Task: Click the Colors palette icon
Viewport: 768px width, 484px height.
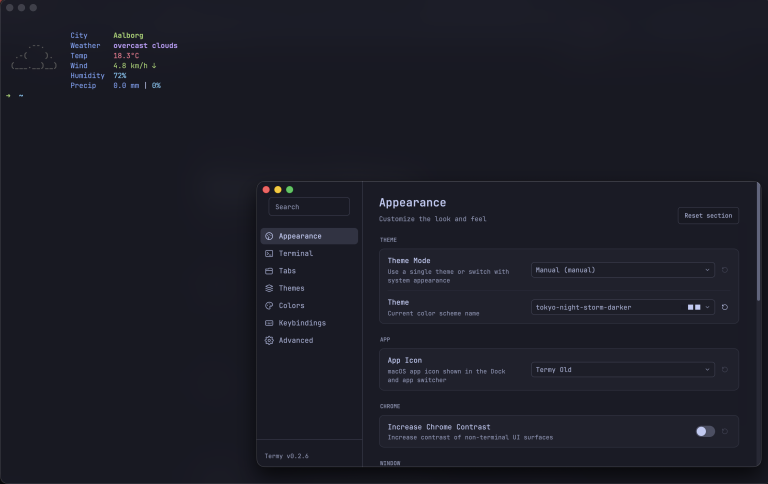Action: (269, 306)
